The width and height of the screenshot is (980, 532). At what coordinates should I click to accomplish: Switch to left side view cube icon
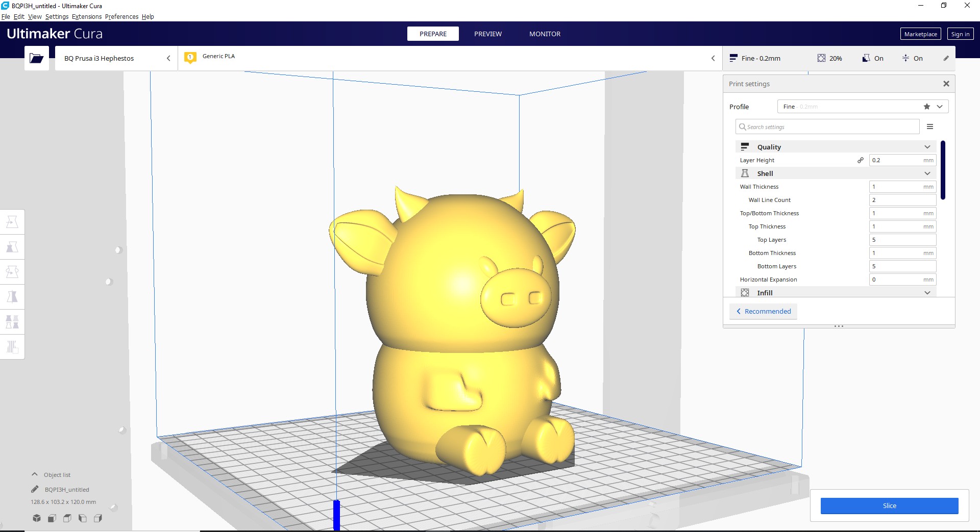pyautogui.click(x=83, y=518)
